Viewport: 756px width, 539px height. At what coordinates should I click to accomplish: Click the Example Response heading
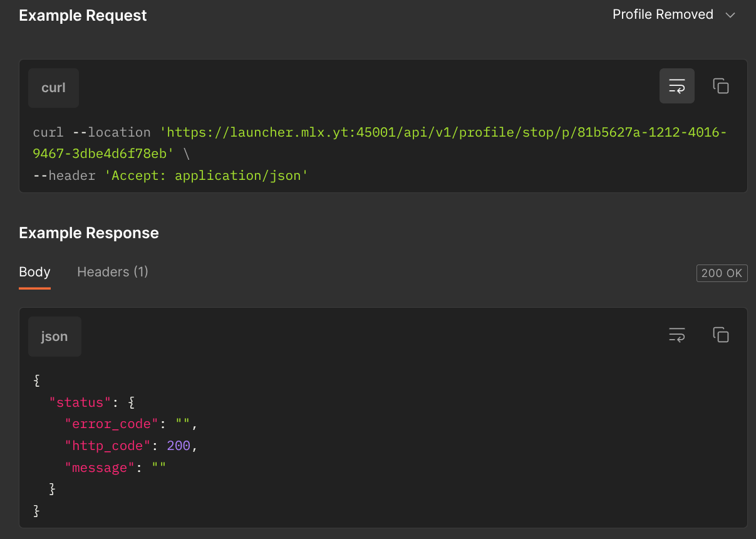click(x=89, y=233)
